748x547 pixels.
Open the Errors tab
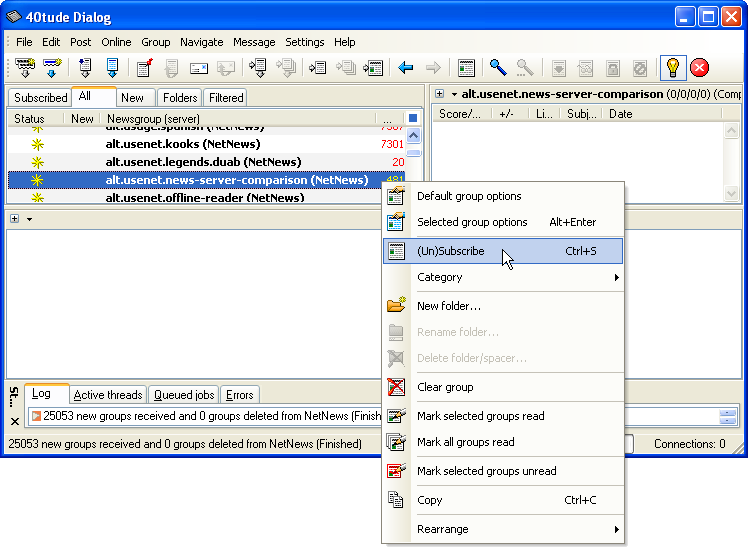tap(239, 395)
